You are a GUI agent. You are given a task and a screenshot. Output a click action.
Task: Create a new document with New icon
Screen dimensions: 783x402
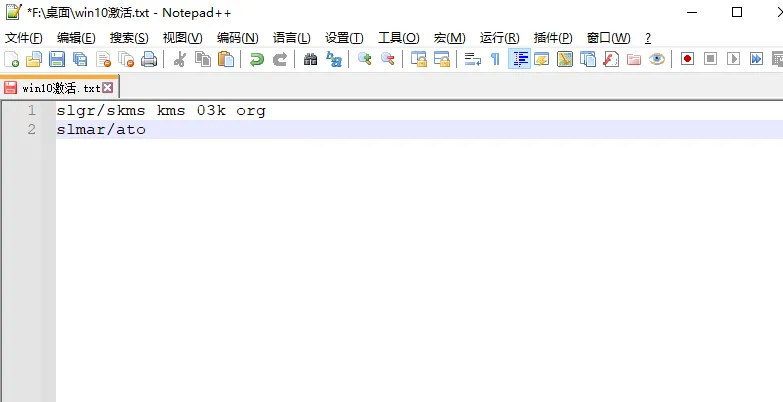[11, 59]
